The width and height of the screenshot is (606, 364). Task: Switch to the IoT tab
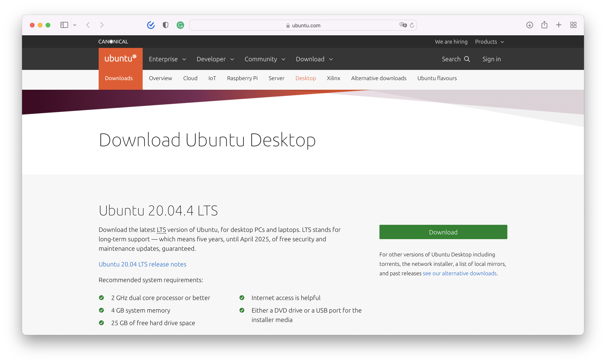tap(212, 78)
